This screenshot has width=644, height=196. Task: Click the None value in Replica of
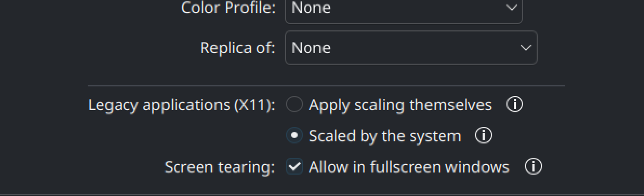pos(311,48)
